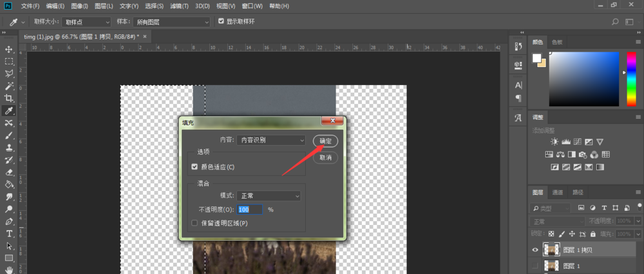This screenshot has height=274, width=644.
Task: Select the Clone Stamp tool
Action: click(8, 148)
